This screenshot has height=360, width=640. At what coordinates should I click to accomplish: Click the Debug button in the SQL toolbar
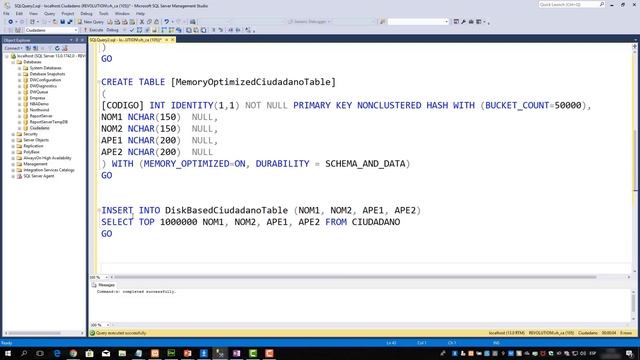[x=112, y=30]
